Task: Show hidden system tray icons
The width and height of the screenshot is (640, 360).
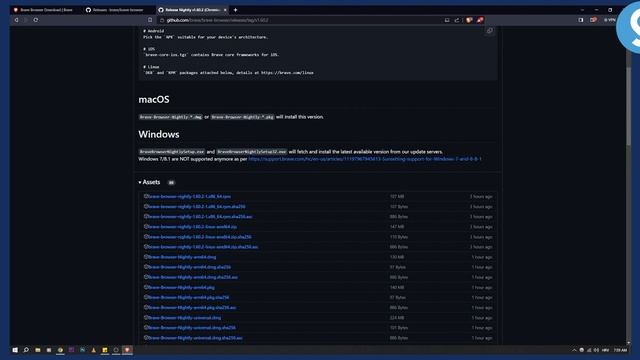Action: [x=574, y=350]
